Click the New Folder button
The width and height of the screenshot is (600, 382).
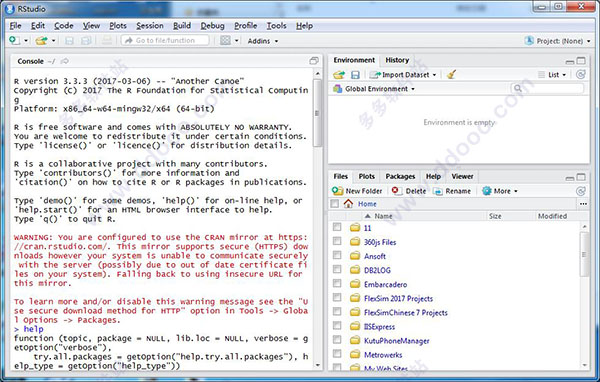tap(357, 191)
